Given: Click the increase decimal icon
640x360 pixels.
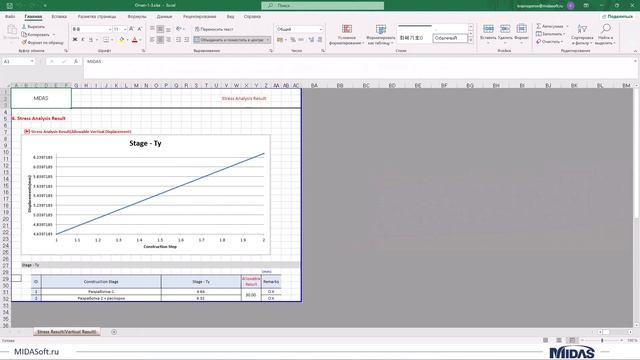Looking at the screenshot, I should pos(311,40).
